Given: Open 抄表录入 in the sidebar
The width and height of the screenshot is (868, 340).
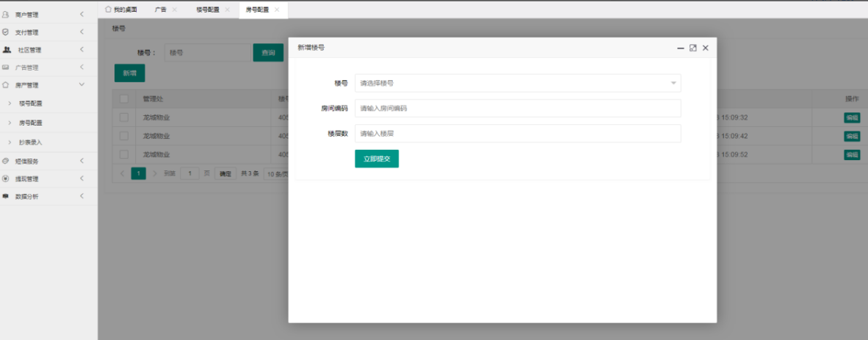Looking at the screenshot, I should coord(30,142).
